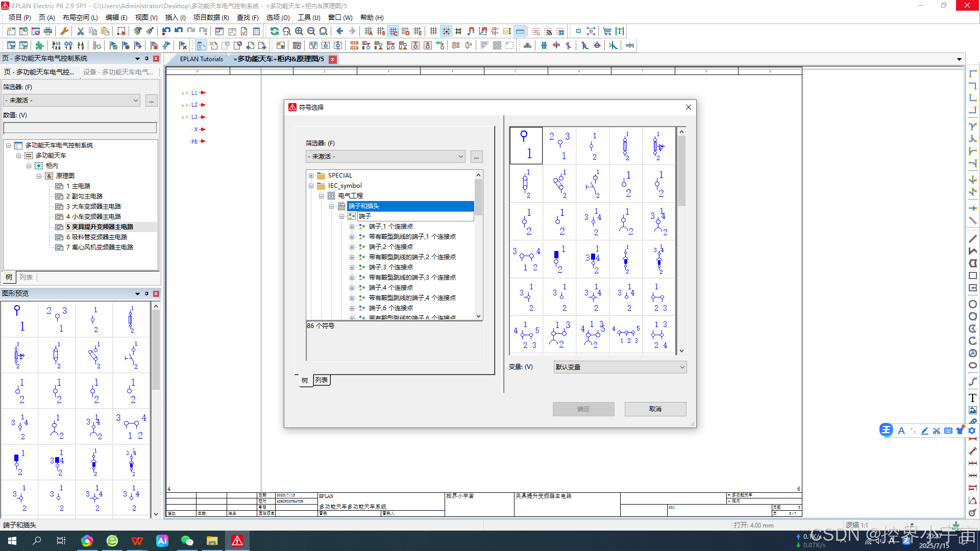Switch to 列表 tab in symbol dialog
This screenshot has width=980, height=551.
(x=322, y=380)
